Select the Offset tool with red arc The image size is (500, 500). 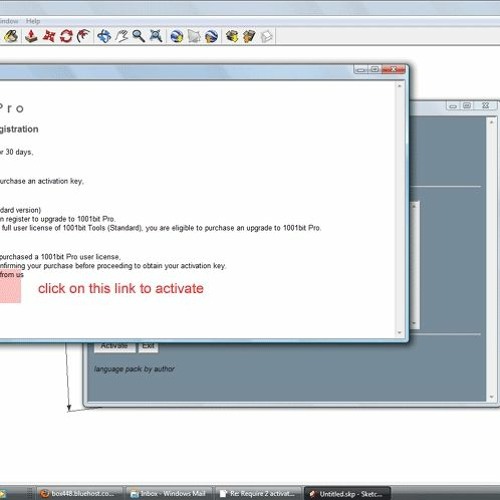tap(83, 36)
